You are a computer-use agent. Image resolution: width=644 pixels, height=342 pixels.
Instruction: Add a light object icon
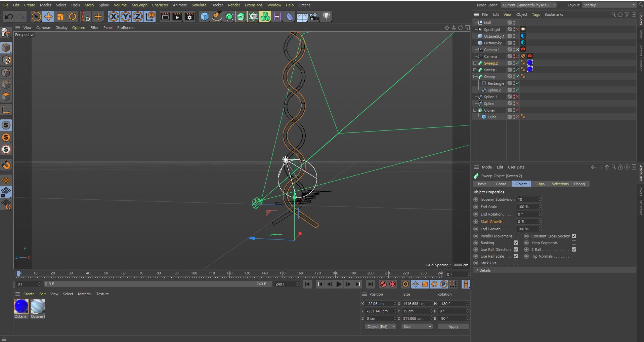pyautogui.click(x=326, y=16)
